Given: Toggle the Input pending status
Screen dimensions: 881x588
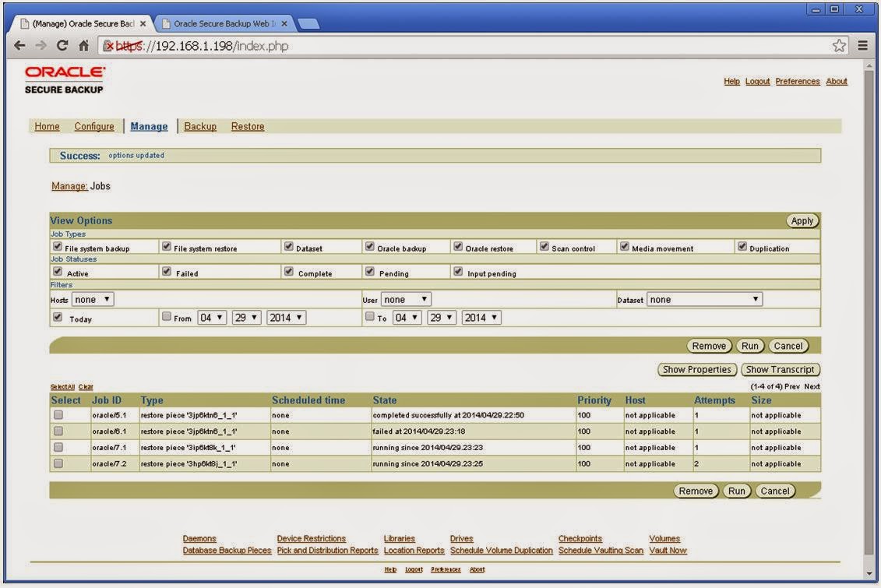Looking at the screenshot, I should 458,272.
